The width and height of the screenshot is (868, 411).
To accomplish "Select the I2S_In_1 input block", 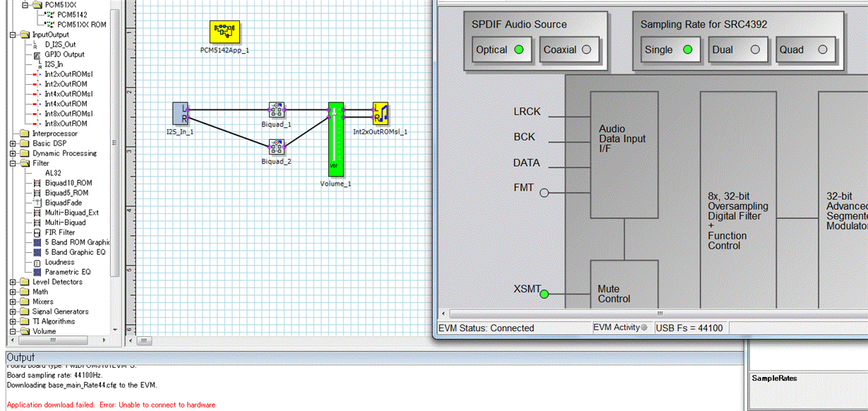I will [181, 114].
